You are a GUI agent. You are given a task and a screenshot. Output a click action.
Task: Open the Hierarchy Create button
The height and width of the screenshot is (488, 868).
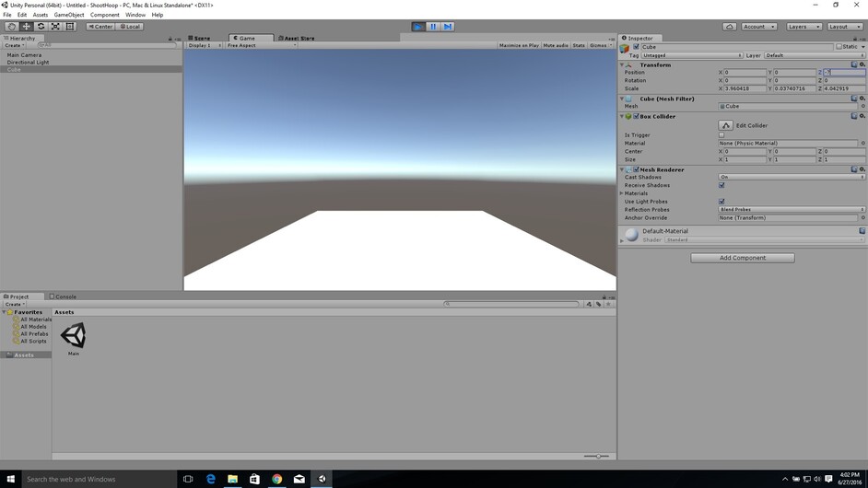pos(15,45)
